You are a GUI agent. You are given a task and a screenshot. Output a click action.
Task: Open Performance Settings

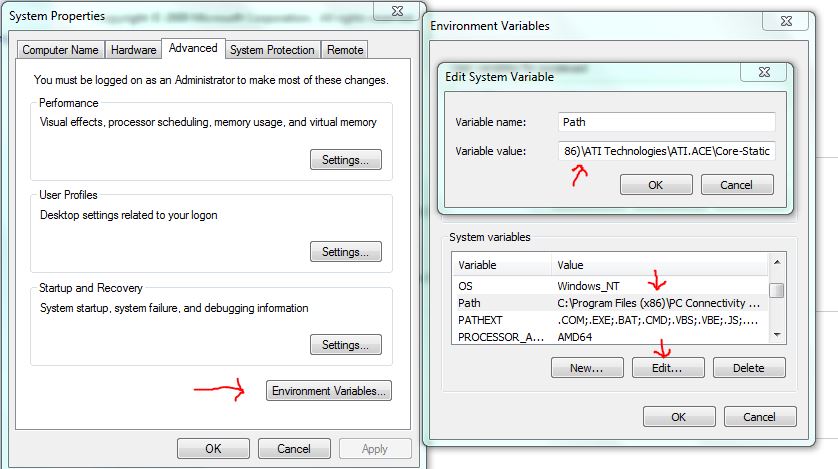(x=345, y=159)
